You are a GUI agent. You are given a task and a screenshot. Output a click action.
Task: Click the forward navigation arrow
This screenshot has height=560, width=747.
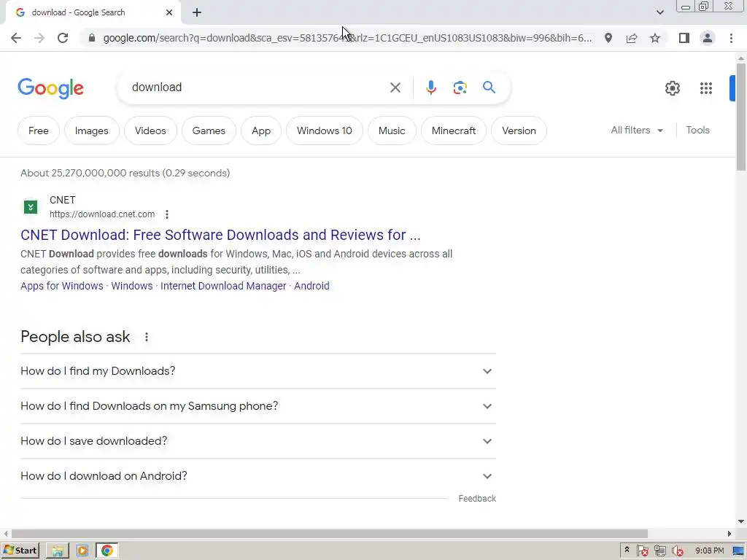(x=39, y=38)
